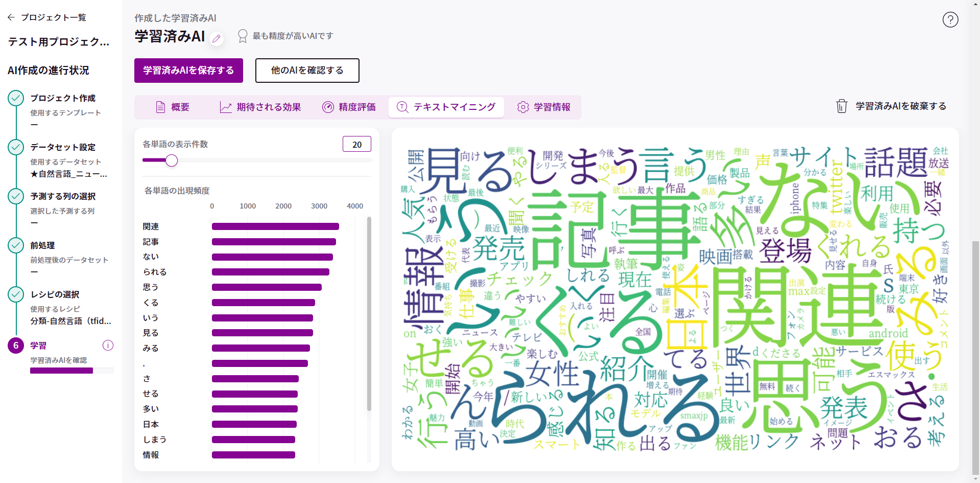Viewport: 980px width, 483px height.
Task: Click the word count slider handle
Action: pos(172,160)
